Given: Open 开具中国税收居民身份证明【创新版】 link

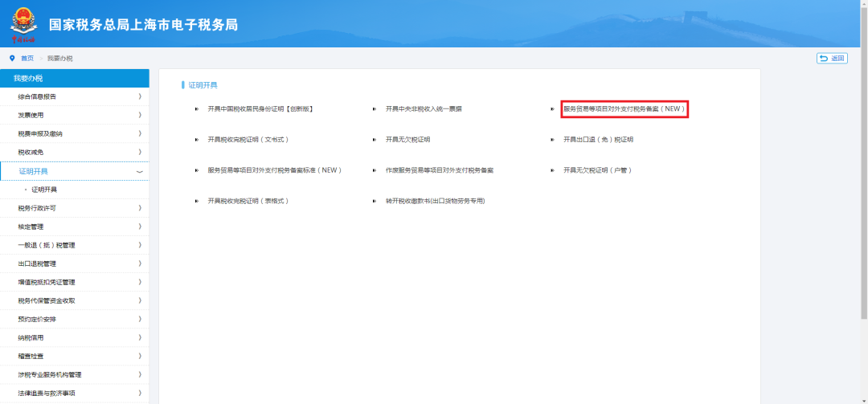Looking at the screenshot, I should coord(260,109).
